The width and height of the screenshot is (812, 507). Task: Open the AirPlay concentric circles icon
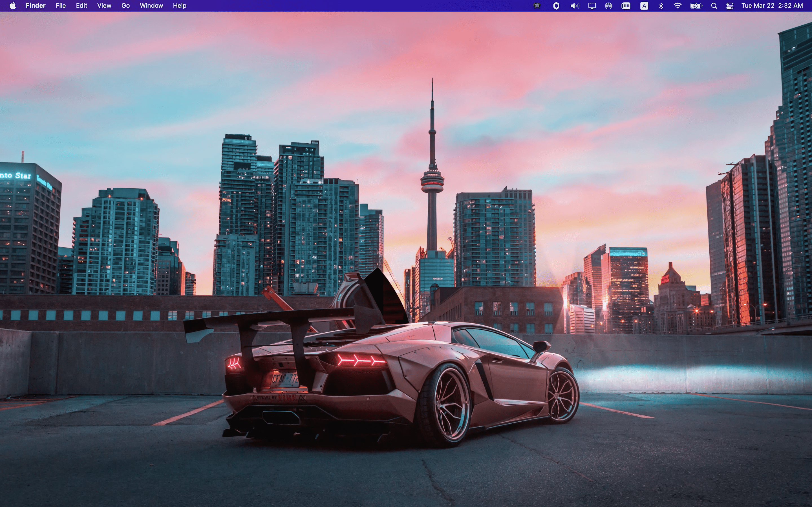point(609,5)
